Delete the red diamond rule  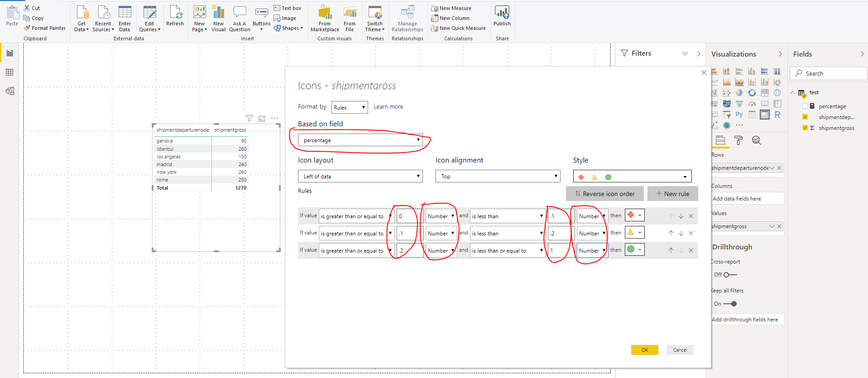(x=691, y=216)
